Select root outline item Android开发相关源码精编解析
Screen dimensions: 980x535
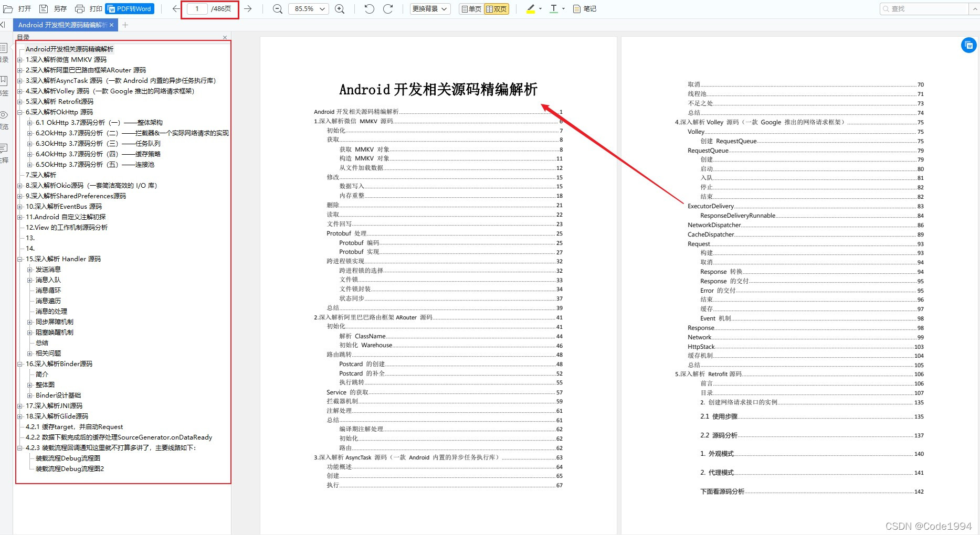click(x=69, y=49)
